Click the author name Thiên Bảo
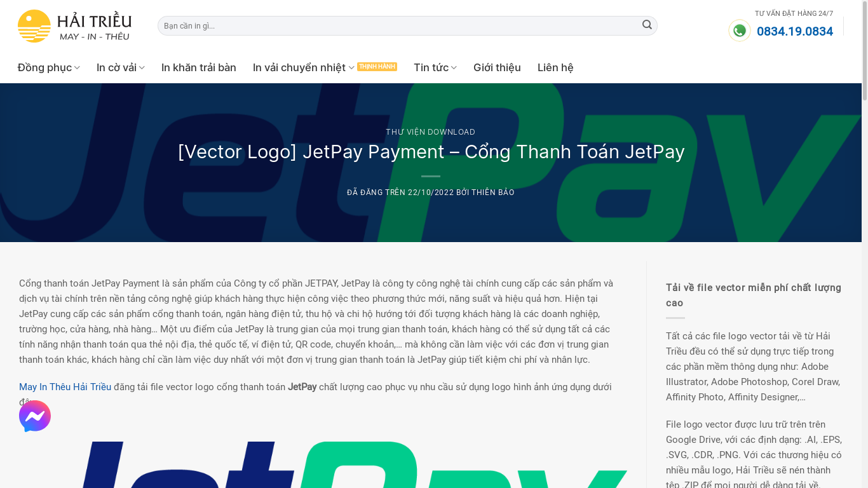The width and height of the screenshot is (868, 488). tap(492, 193)
